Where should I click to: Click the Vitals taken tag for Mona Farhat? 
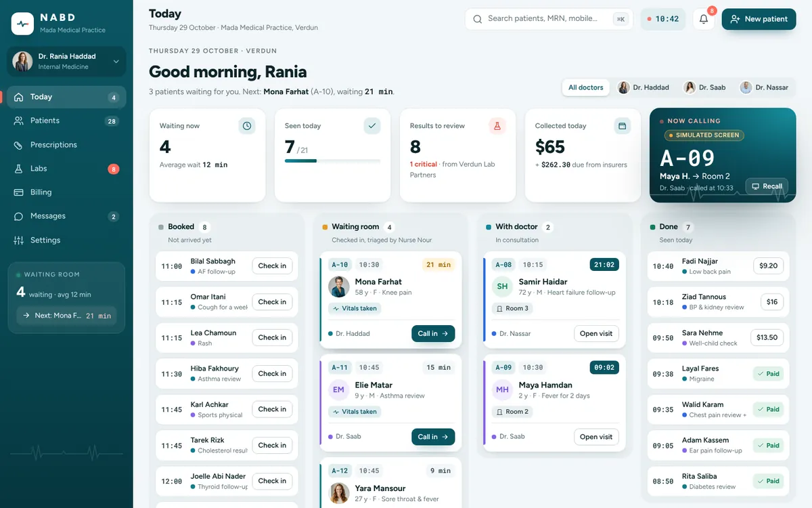[x=355, y=308]
